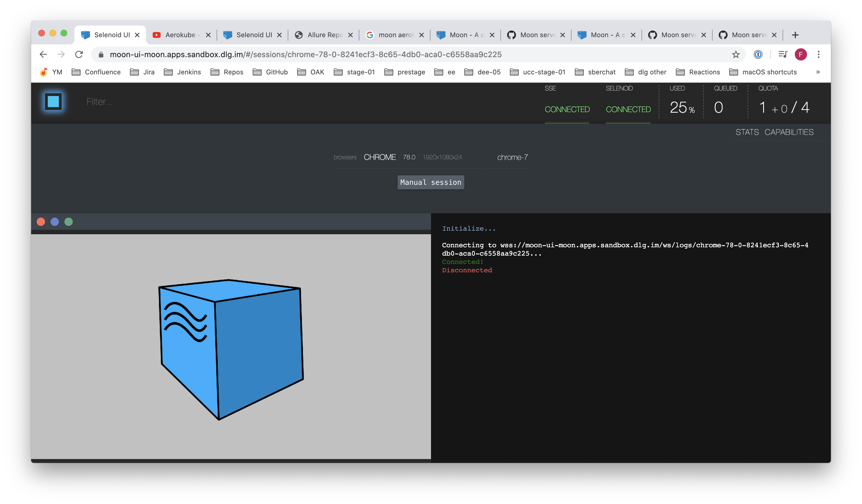Click the page reload icon

click(x=79, y=54)
